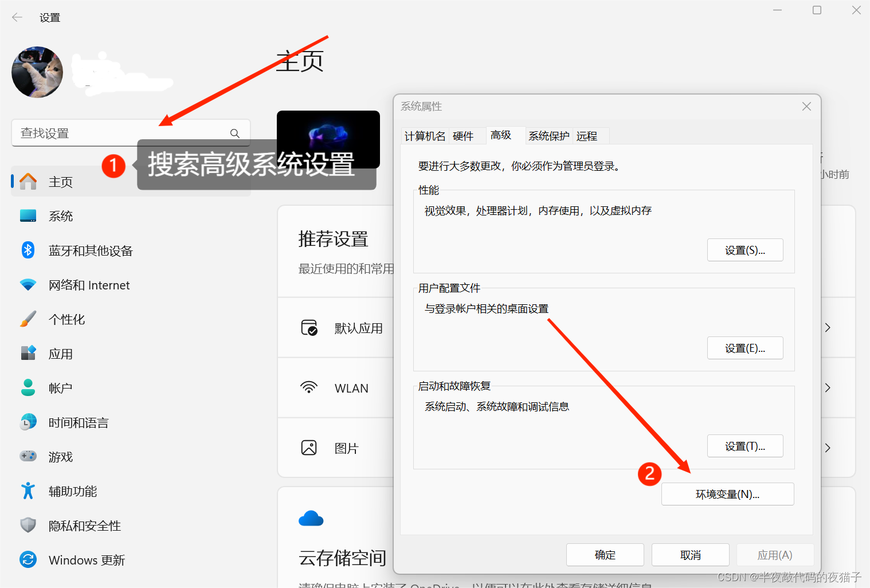Select 网络和 Internet text in sidebar

click(x=89, y=285)
